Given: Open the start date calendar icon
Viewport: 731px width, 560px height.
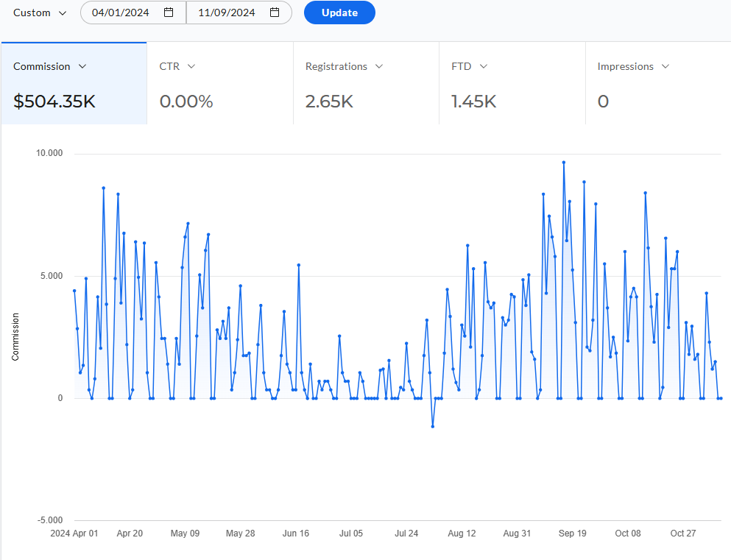Looking at the screenshot, I should coord(169,13).
